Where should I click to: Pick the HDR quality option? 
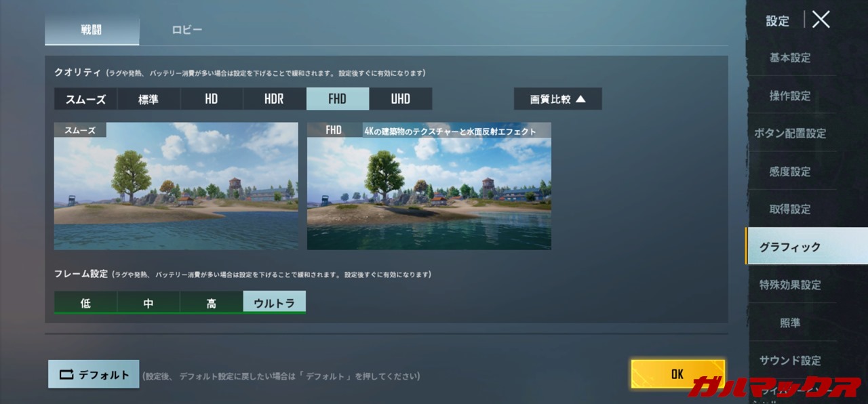click(x=274, y=99)
